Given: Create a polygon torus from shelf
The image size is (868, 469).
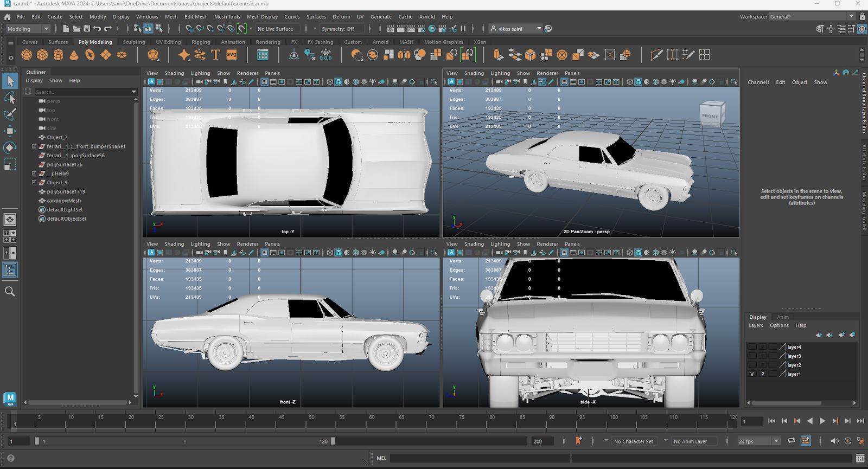Looking at the screenshot, I should point(90,55).
